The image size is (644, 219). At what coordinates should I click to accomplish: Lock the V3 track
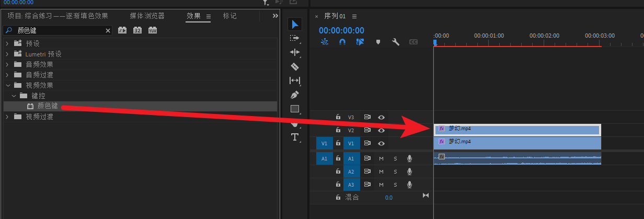tap(338, 117)
